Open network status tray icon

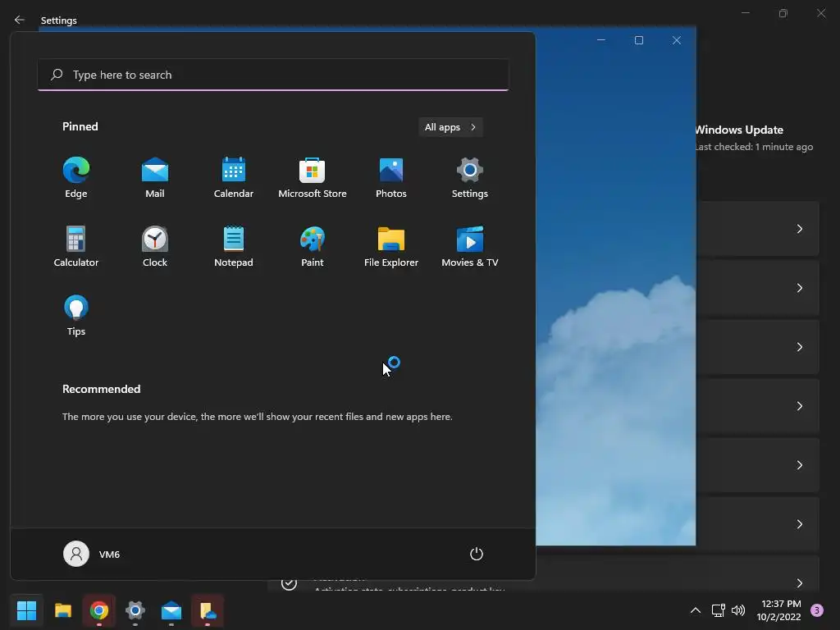pos(718,610)
